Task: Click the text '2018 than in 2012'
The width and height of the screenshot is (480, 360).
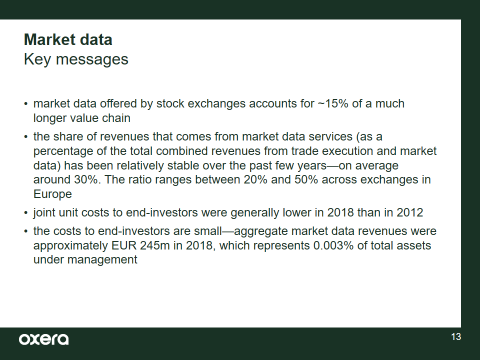Action: 375,213
